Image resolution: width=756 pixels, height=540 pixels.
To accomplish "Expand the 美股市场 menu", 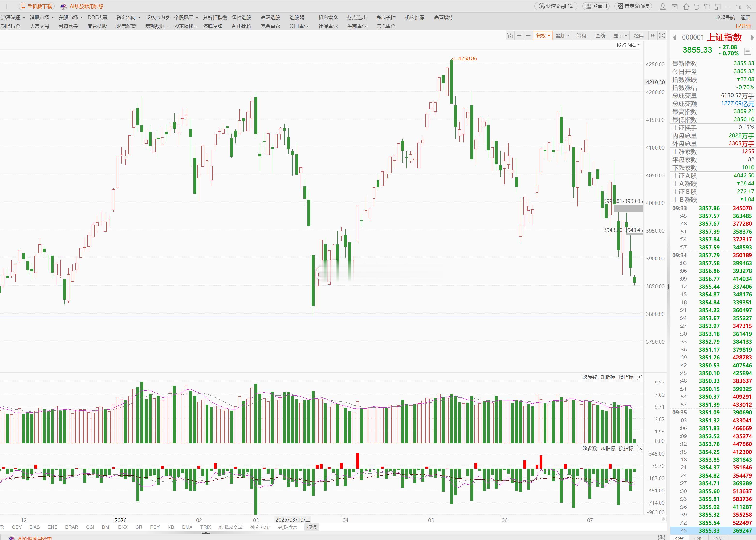I will click(71, 18).
